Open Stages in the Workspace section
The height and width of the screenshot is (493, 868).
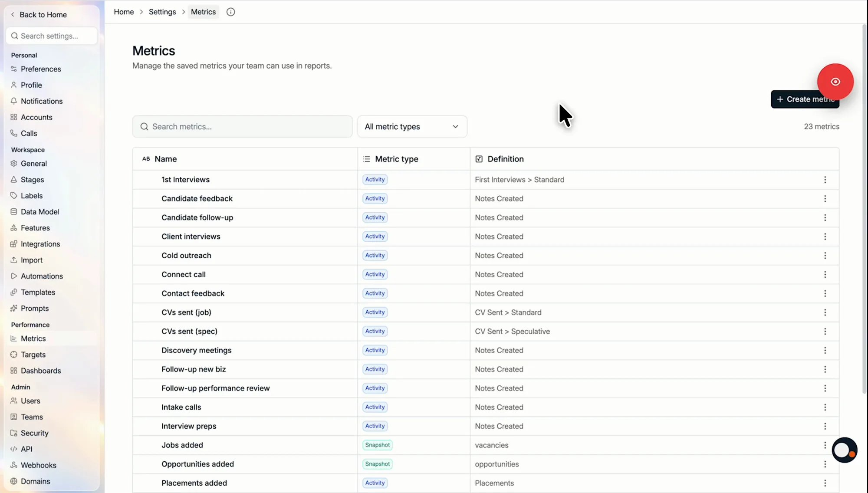32,180
